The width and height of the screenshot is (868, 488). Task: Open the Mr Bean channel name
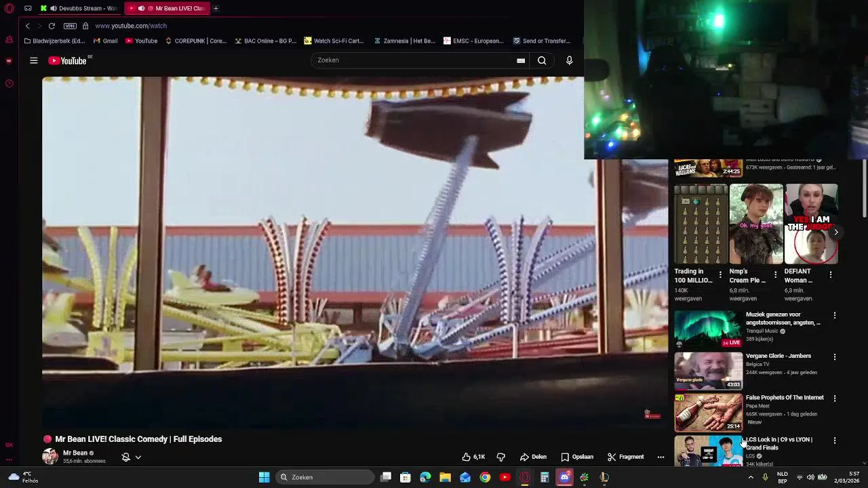pyautogui.click(x=75, y=453)
